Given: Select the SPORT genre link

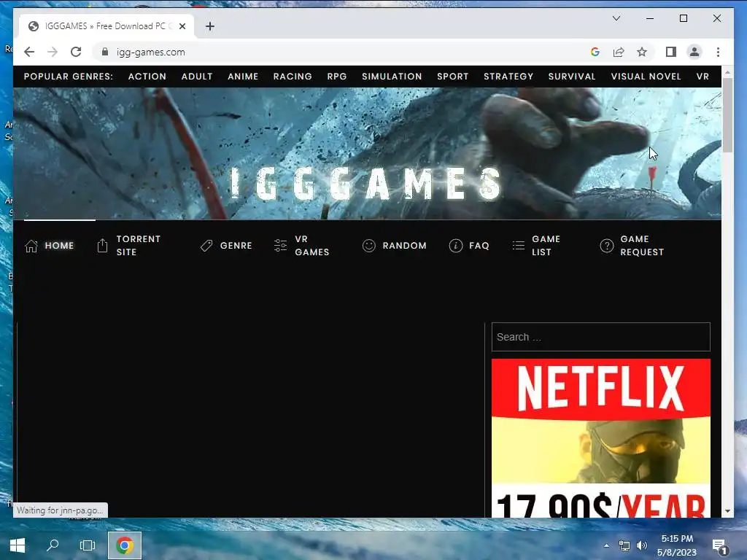Looking at the screenshot, I should pos(452,77).
